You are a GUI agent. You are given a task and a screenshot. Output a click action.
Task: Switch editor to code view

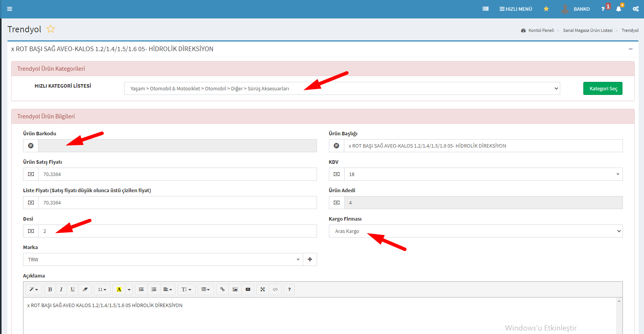pos(275,289)
